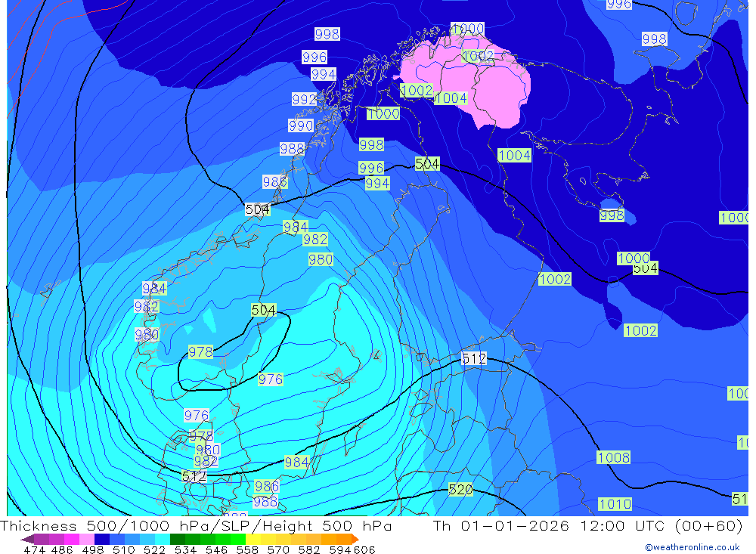Click the 976 label below the 504 loop

270,379
